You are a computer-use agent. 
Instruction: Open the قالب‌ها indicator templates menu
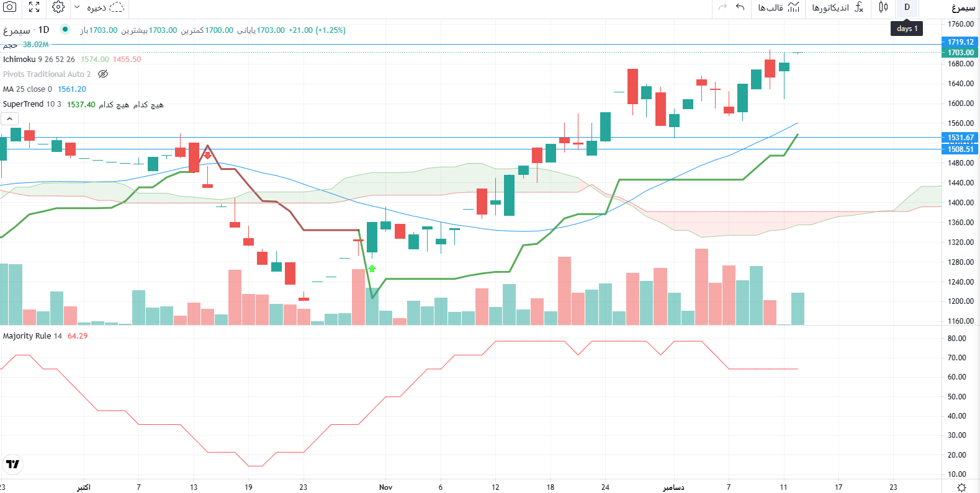coord(778,7)
